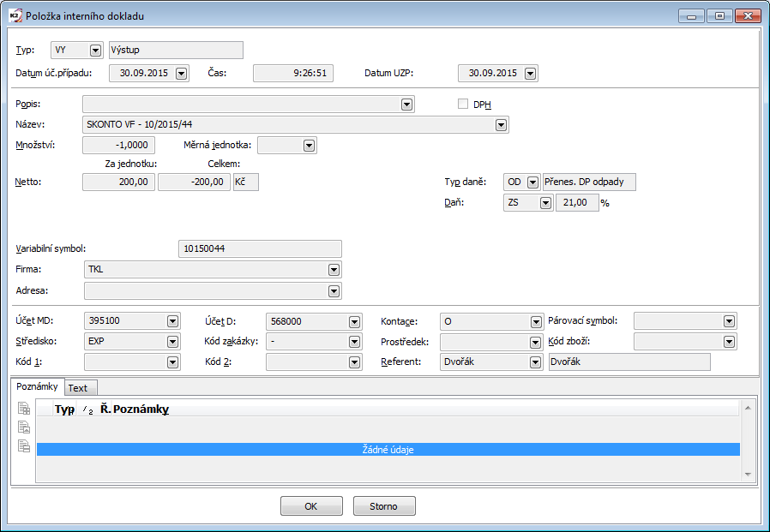The height and width of the screenshot is (532, 770).
Task: Maximize the dialog window
Action: [x=719, y=16]
